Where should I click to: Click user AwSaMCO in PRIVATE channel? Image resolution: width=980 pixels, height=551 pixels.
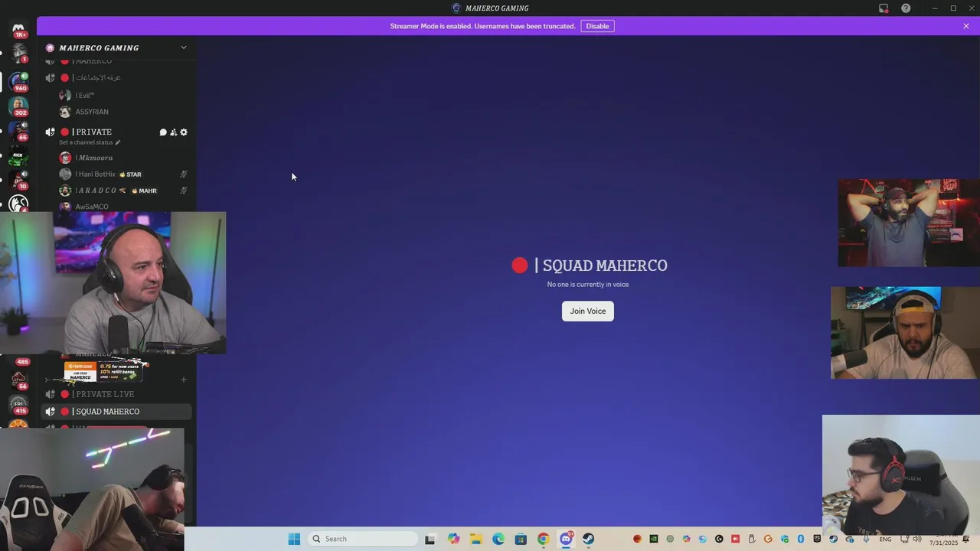92,207
